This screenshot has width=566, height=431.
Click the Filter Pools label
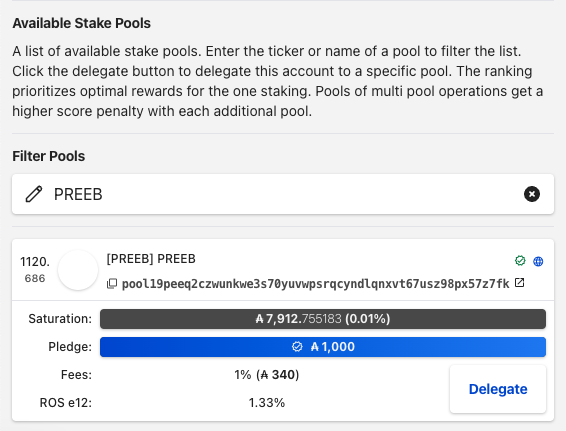pos(49,156)
